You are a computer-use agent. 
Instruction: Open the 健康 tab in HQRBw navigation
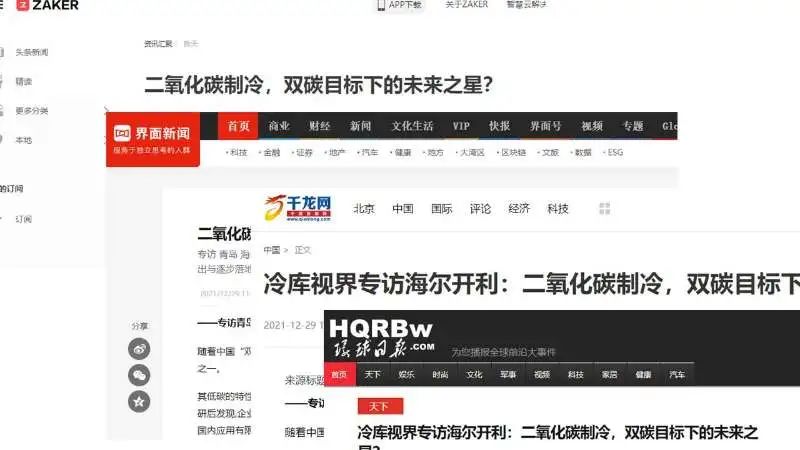643,374
